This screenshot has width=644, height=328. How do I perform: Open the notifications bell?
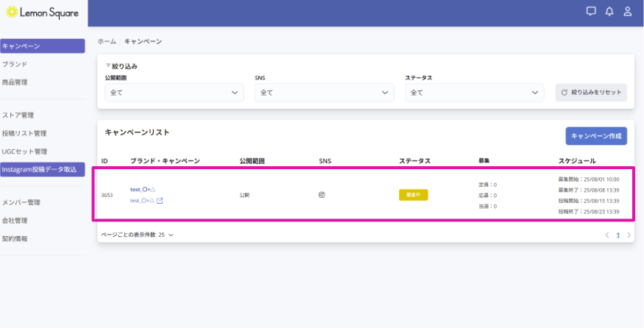[609, 11]
